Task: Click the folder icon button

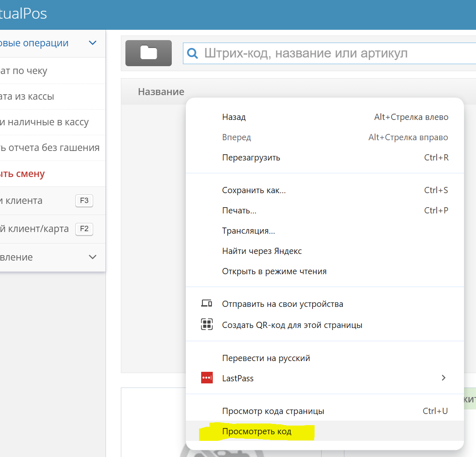Action: pos(148,53)
